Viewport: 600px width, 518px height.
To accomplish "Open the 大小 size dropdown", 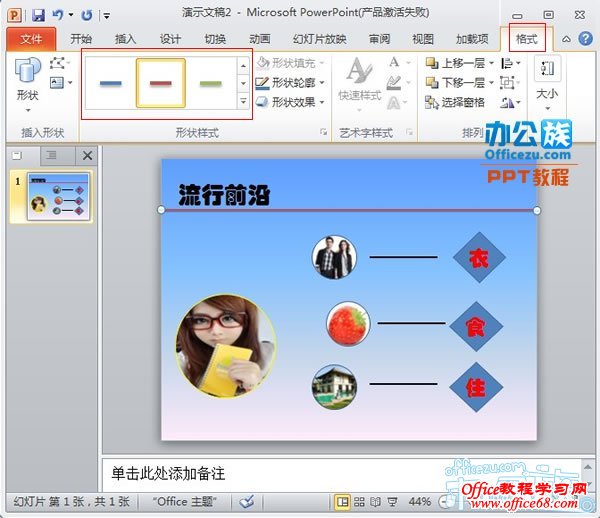I will pos(548,85).
